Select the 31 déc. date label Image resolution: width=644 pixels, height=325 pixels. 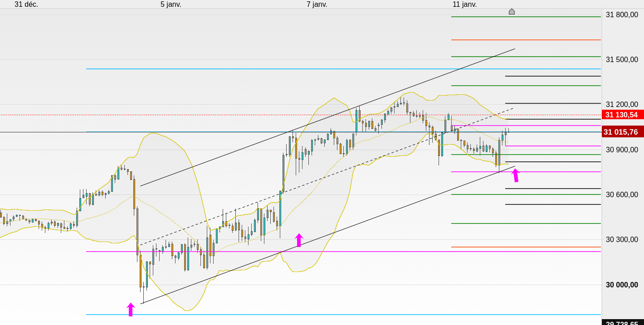(26, 5)
